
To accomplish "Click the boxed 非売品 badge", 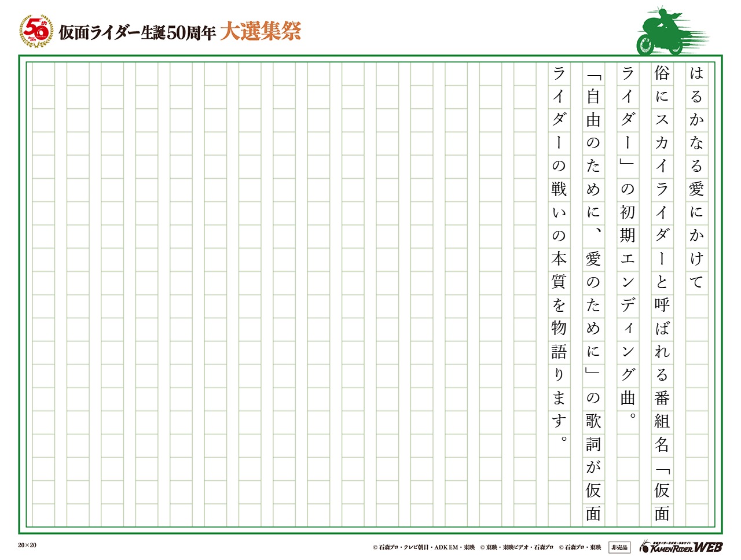I will click(x=619, y=547).
